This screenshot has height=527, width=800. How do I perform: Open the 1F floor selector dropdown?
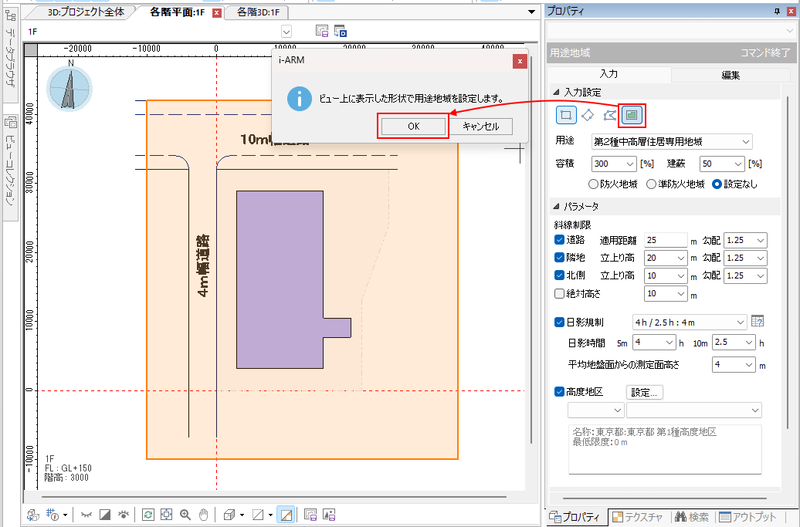[x=286, y=32]
